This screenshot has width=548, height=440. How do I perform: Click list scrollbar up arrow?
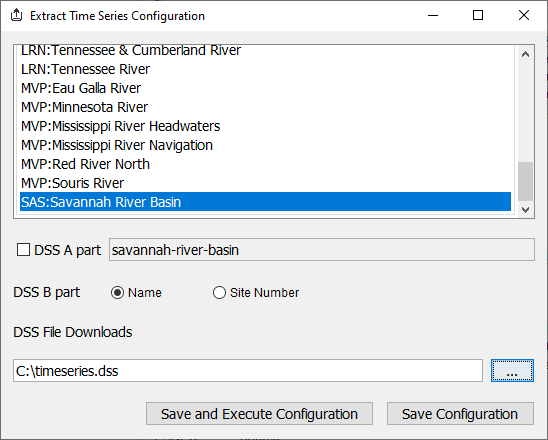click(525, 55)
